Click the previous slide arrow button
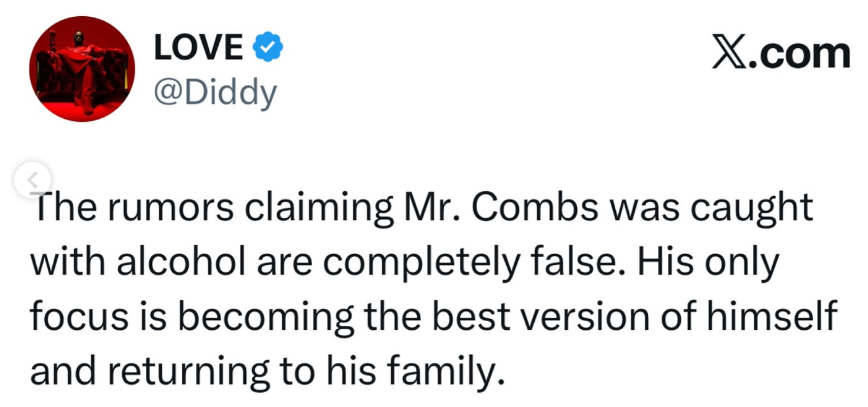The image size is (868, 407). tap(32, 179)
